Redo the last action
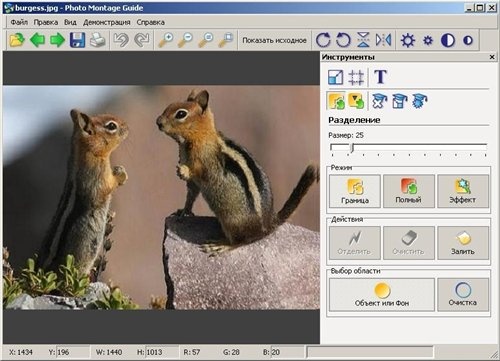Viewport: 500px width, 361px height. pyautogui.click(x=142, y=40)
